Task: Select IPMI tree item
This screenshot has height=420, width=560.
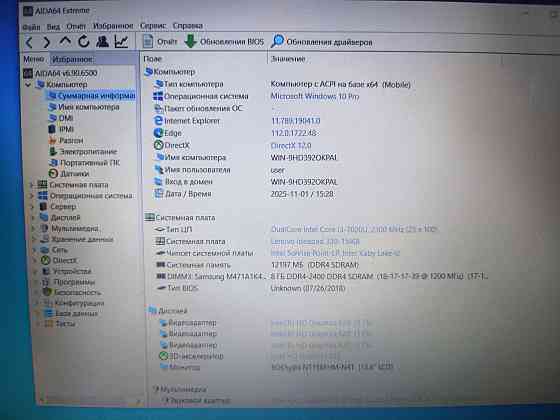Action: 61,129
